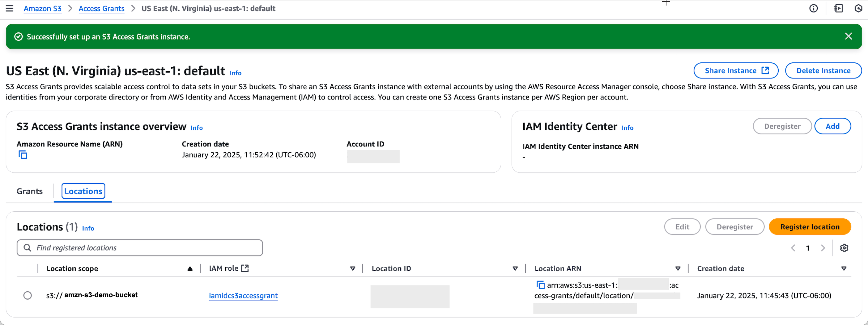This screenshot has height=325, width=868.
Task: Dismiss the success notification banner
Action: coord(848,36)
